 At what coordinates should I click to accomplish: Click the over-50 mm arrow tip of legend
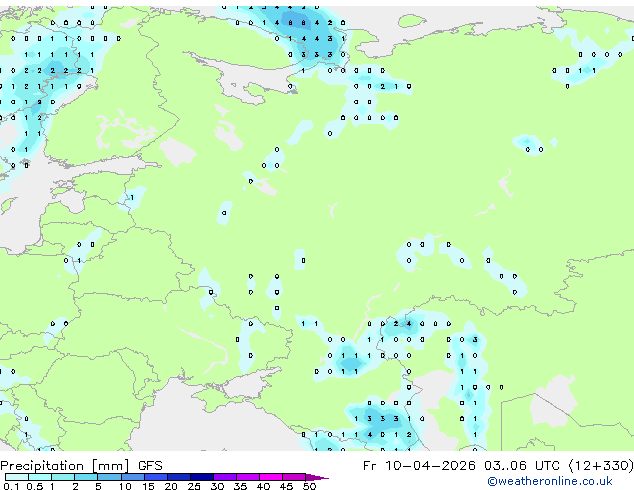point(317,477)
